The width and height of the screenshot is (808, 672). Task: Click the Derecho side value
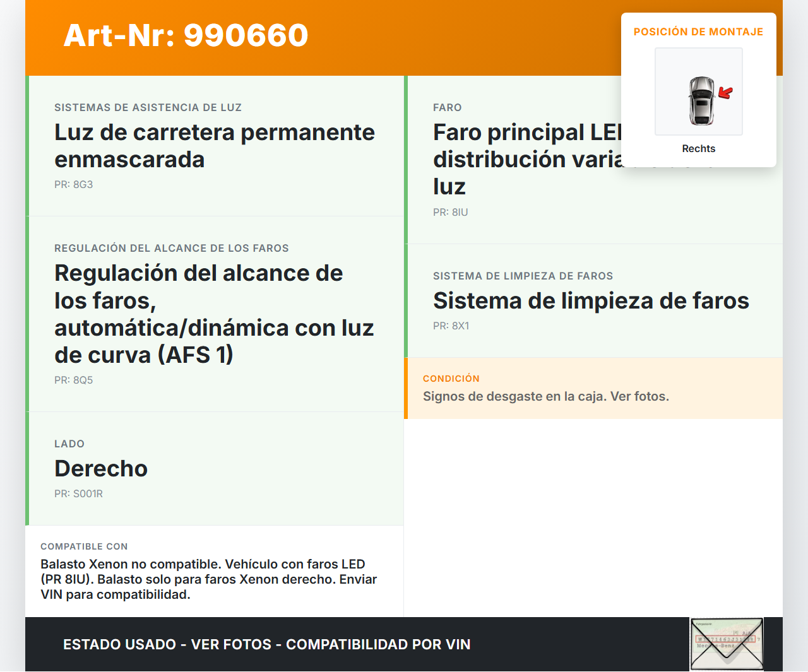coord(101,468)
